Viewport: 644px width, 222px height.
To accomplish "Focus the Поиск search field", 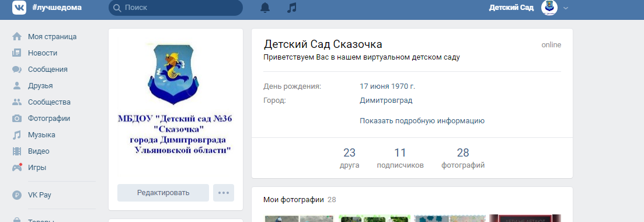I will tap(175, 8).
